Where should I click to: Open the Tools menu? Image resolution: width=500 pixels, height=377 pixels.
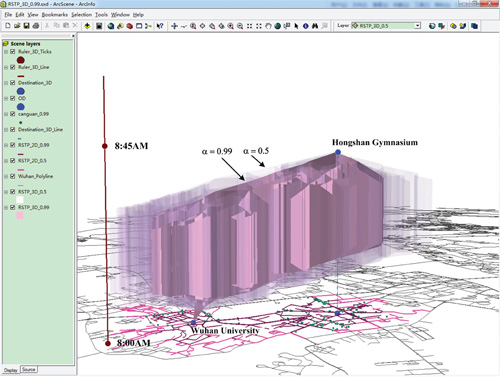[101, 15]
